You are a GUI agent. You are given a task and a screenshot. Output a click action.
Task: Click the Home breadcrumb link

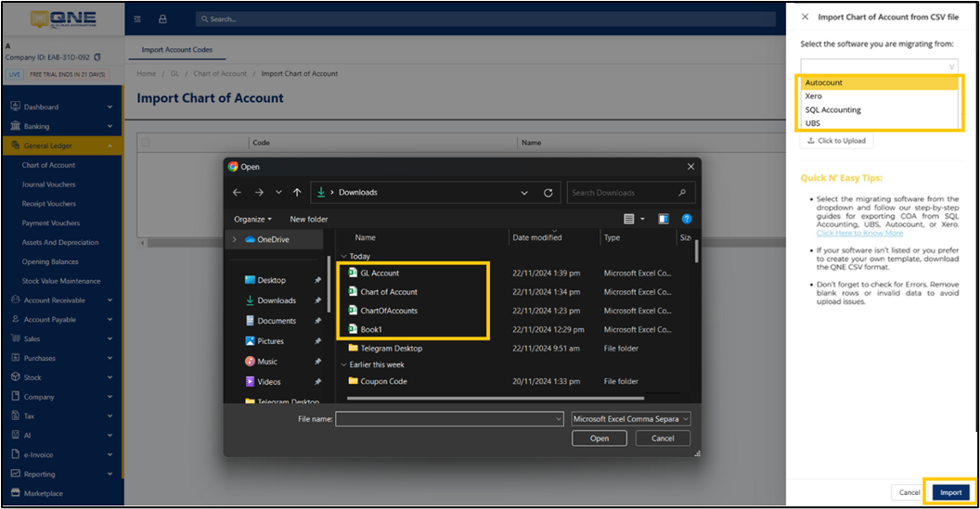pos(147,73)
